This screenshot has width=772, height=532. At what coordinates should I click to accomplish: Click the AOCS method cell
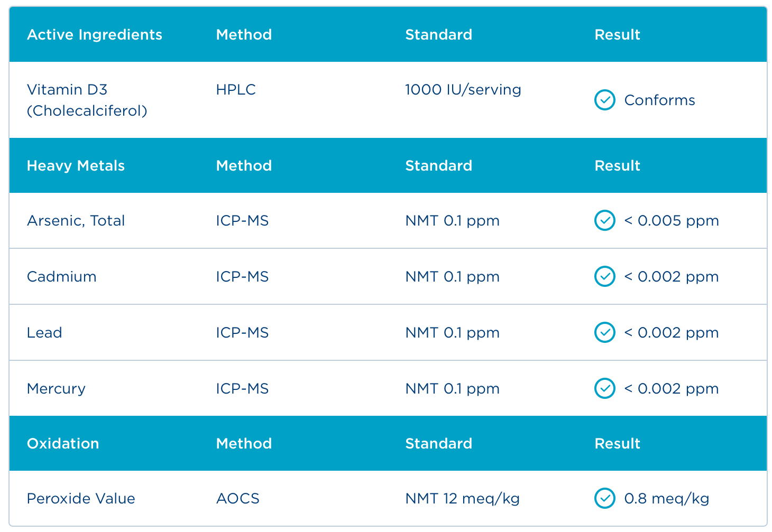tap(237, 498)
